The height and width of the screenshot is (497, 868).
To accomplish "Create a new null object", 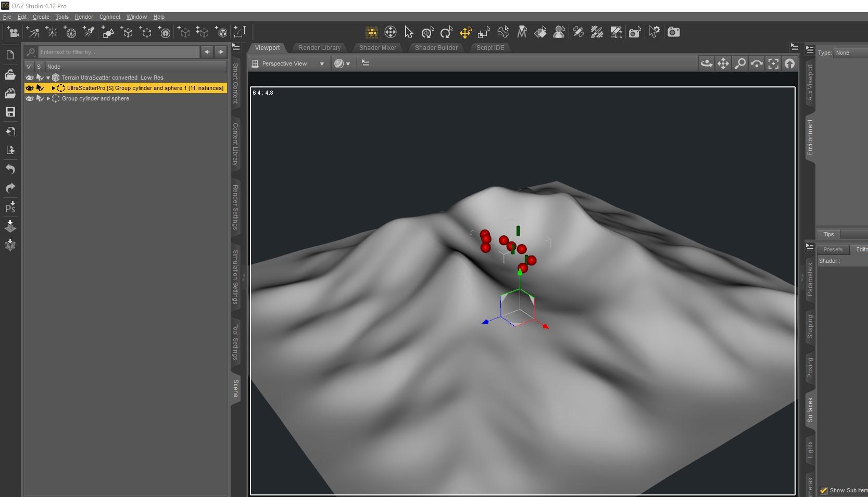I will click(x=127, y=32).
